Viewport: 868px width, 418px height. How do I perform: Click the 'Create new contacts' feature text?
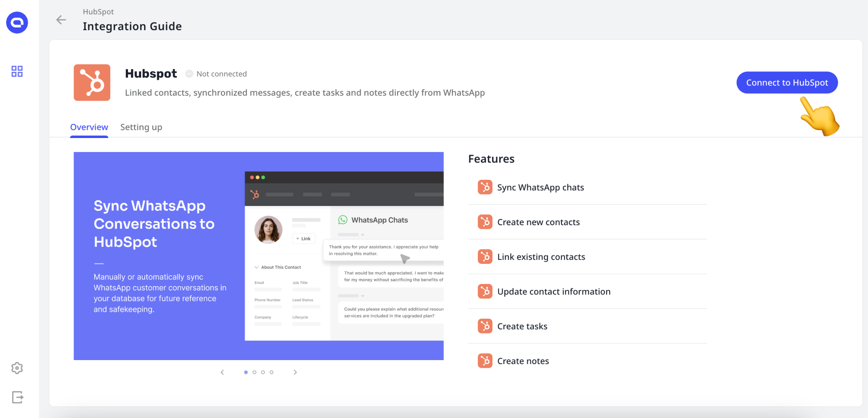point(538,222)
